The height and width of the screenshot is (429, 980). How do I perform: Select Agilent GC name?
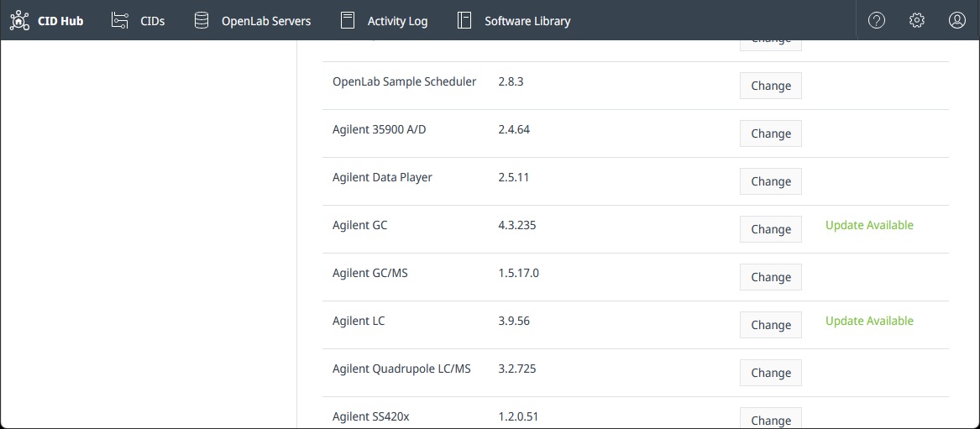coord(360,225)
